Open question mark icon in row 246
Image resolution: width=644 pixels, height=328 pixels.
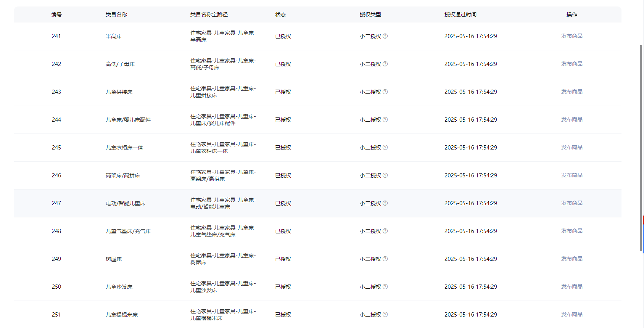pyautogui.click(x=385, y=175)
